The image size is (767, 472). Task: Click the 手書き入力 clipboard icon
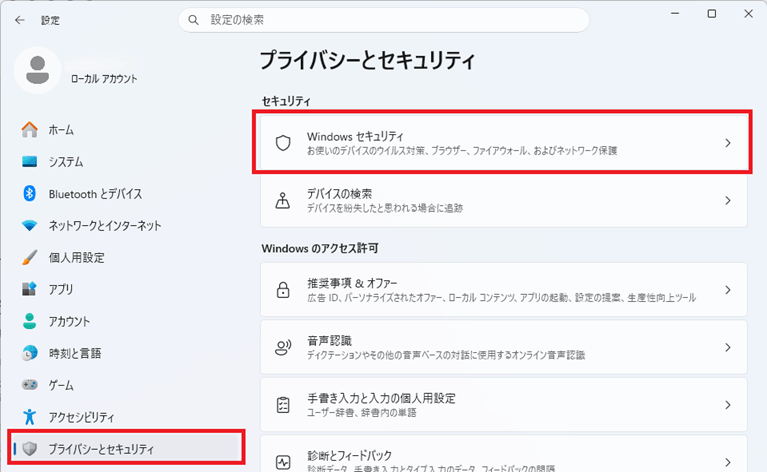coord(283,405)
